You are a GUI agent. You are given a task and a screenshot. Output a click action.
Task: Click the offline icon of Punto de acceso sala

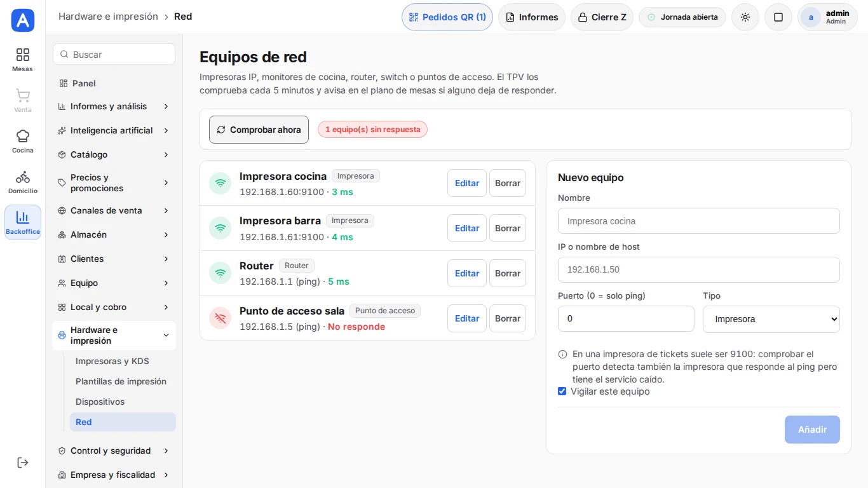click(220, 318)
